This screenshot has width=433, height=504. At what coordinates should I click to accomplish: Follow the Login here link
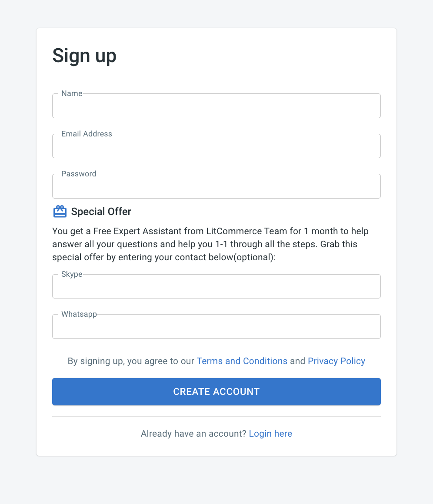(270, 434)
